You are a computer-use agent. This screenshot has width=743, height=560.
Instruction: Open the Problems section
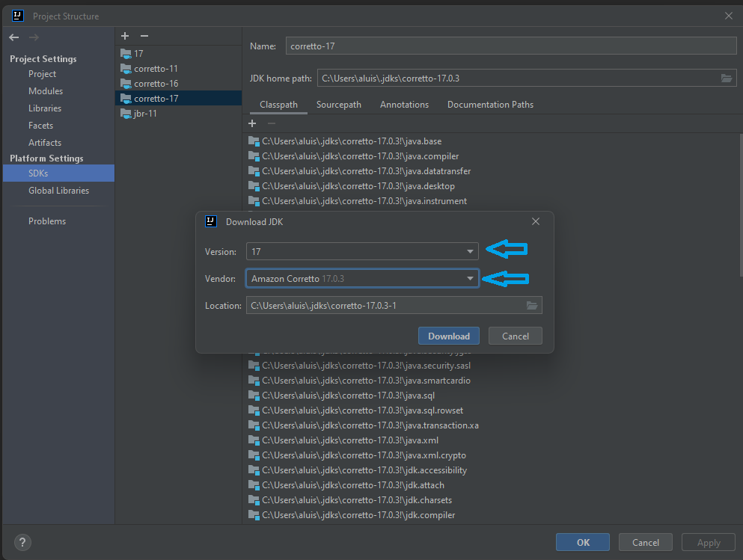point(47,221)
